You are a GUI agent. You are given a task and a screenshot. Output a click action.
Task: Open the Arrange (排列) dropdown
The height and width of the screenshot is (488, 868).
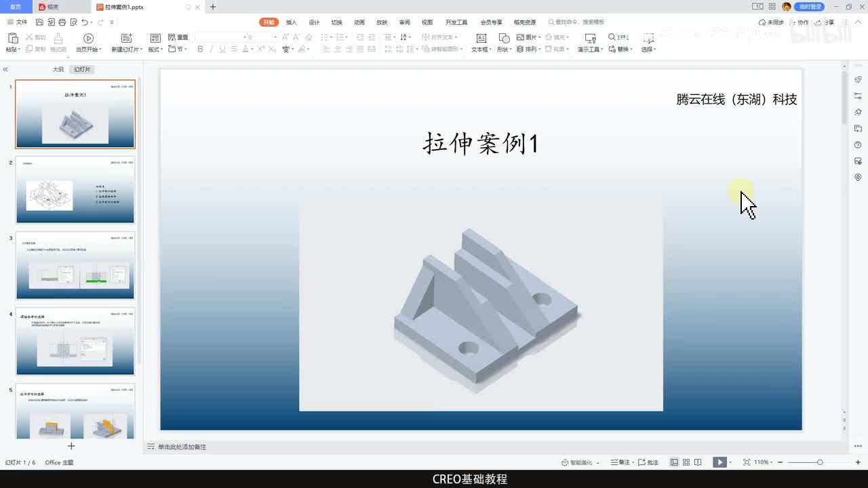[x=529, y=49]
